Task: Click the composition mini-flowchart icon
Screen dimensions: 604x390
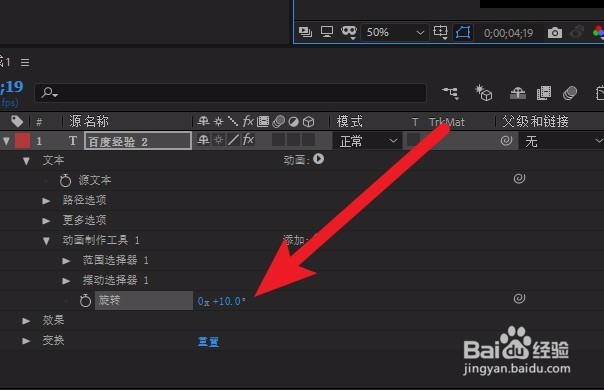Action: tap(450, 93)
